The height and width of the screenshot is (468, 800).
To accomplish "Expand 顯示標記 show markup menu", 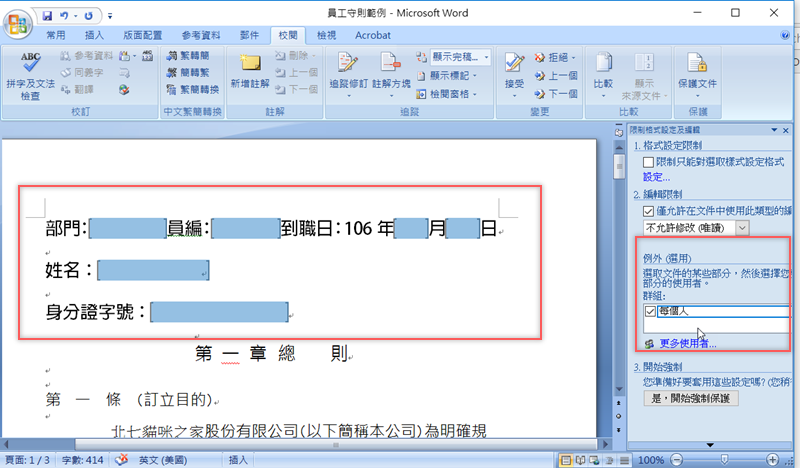I will click(x=447, y=76).
